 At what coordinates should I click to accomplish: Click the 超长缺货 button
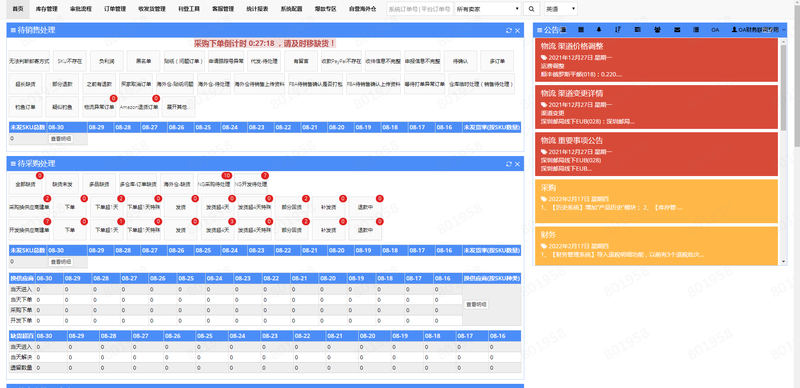click(x=26, y=84)
